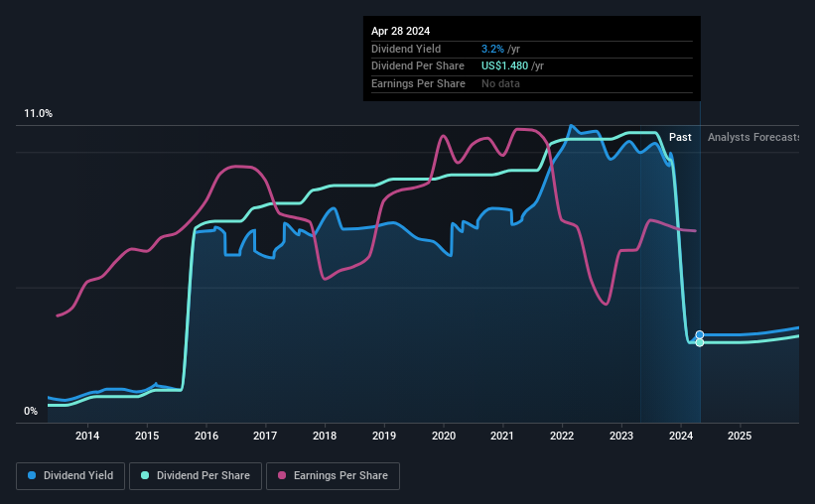Click the Earnings Per Share tooltip row label
Image resolution: width=815 pixels, height=504 pixels.
pyautogui.click(x=418, y=83)
